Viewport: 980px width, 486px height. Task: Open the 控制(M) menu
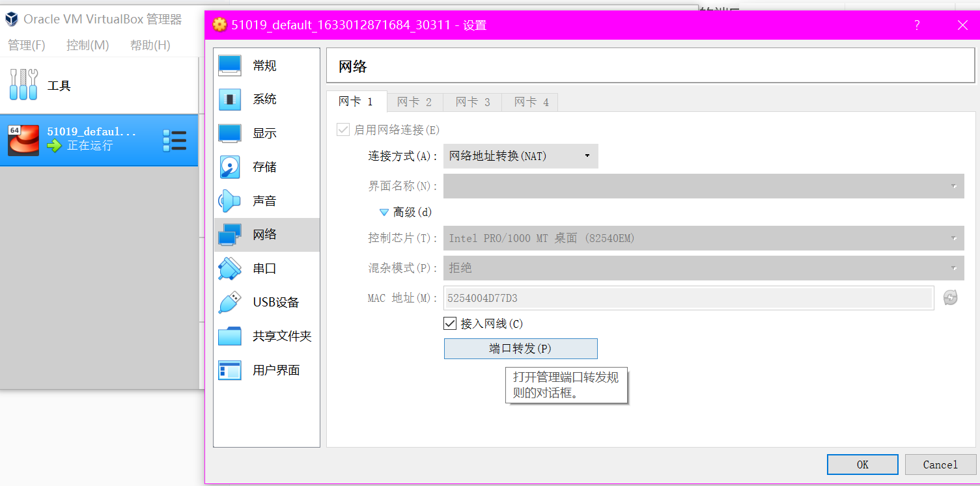tap(87, 45)
